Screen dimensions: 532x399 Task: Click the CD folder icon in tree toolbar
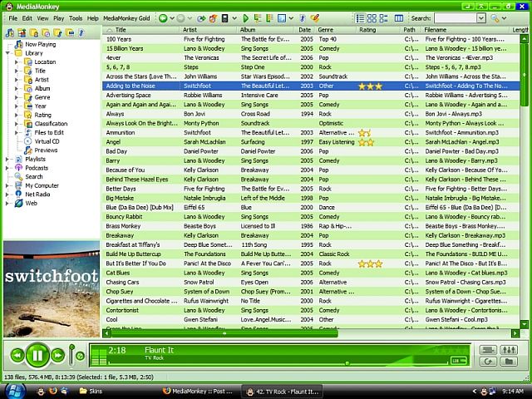pos(46,33)
